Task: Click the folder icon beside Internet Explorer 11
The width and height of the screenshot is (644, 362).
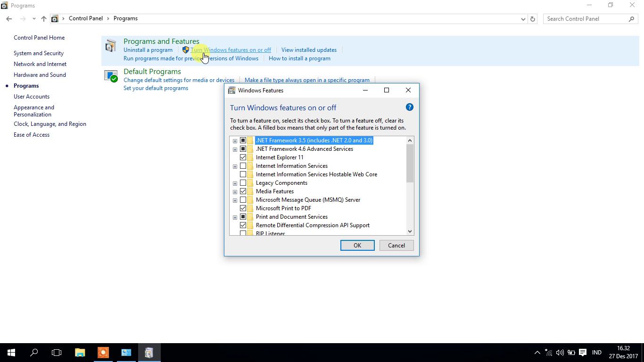Action: tap(250, 157)
